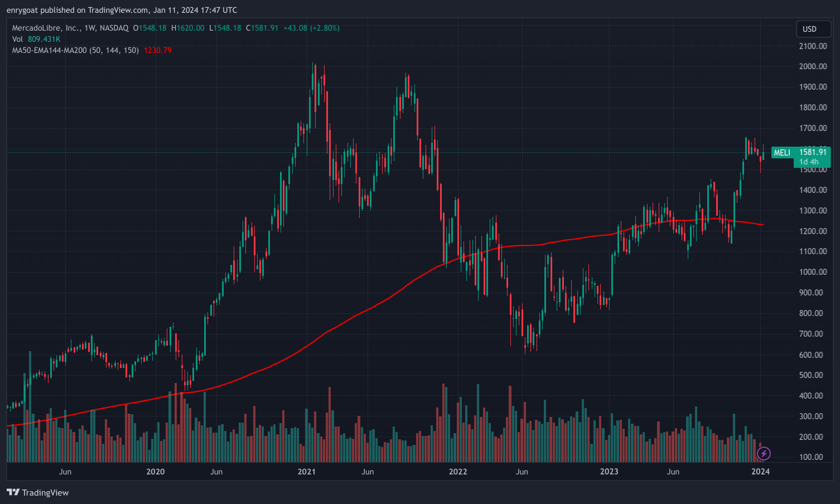This screenshot has height=504, width=840.
Task: Click the 2021 time axis label
Action: pyautogui.click(x=306, y=472)
